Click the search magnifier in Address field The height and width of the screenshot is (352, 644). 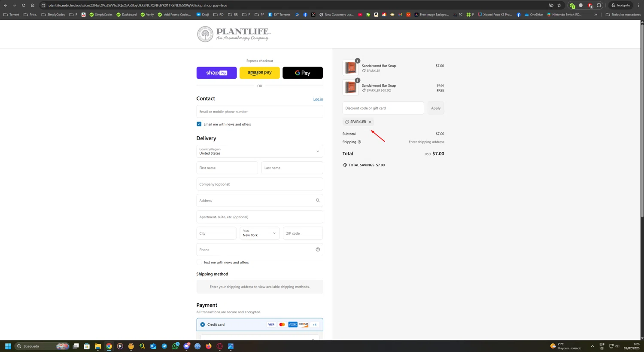(x=318, y=200)
